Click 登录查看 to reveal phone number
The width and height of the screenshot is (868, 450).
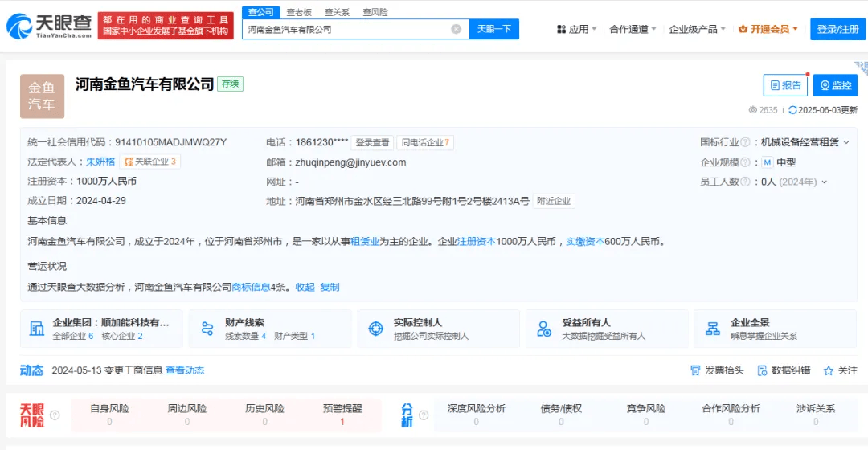tap(372, 143)
